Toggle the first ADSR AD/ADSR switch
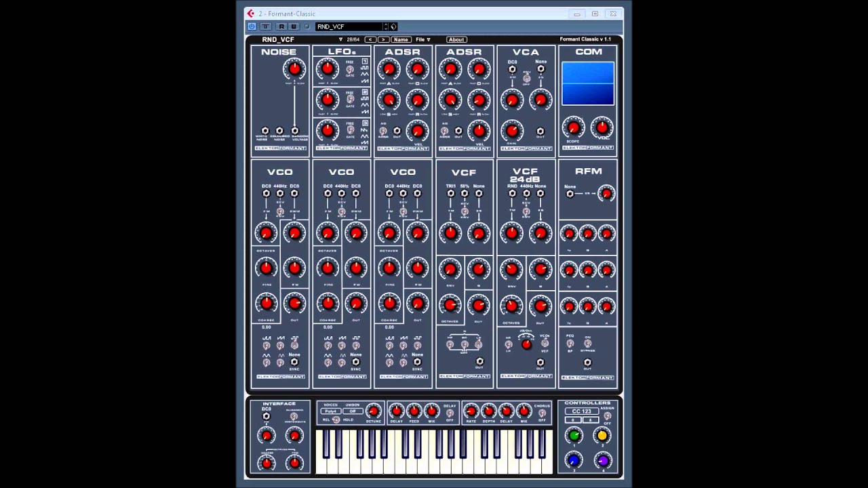 [383, 131]
